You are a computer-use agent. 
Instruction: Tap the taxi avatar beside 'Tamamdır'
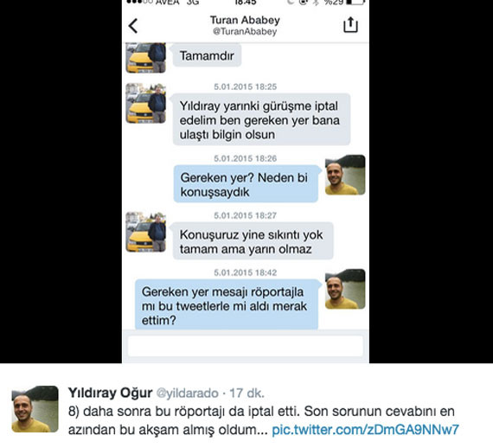[x=146, y=58]
